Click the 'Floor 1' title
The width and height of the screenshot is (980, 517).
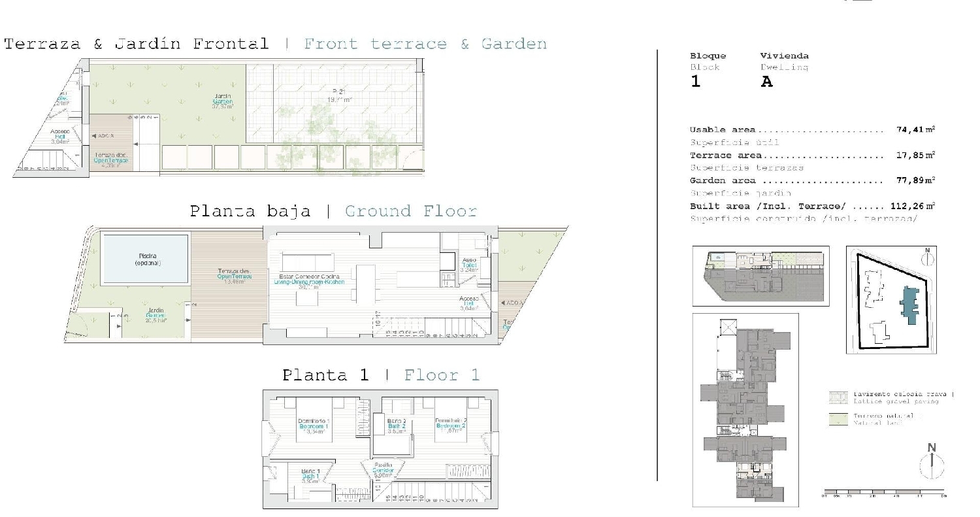tap(442, 375)
